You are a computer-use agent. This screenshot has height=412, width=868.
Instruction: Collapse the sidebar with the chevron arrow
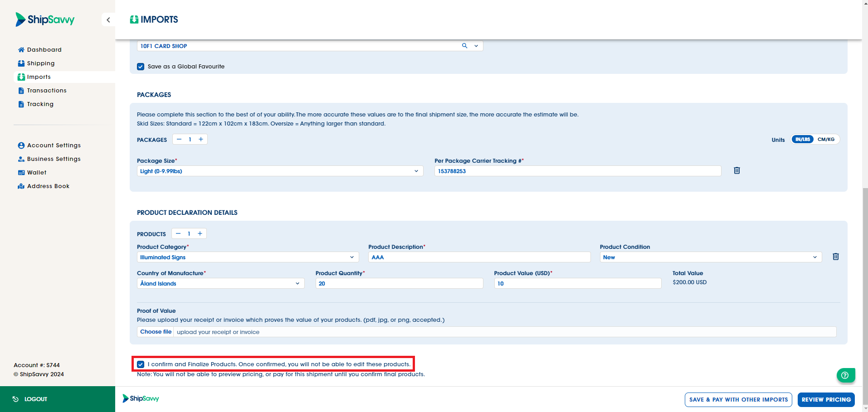108,20
